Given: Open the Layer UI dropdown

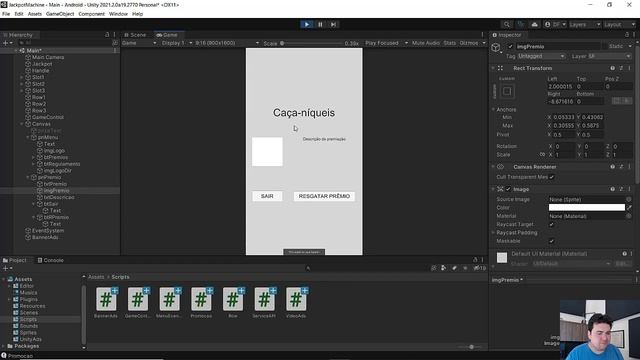Looking at the screenshot, I should (x=609, y=56).
